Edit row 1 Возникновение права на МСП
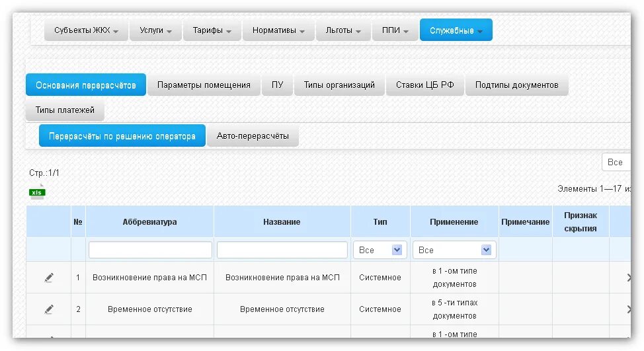Viewport: 644px width, 351px height. pos(49,278)
